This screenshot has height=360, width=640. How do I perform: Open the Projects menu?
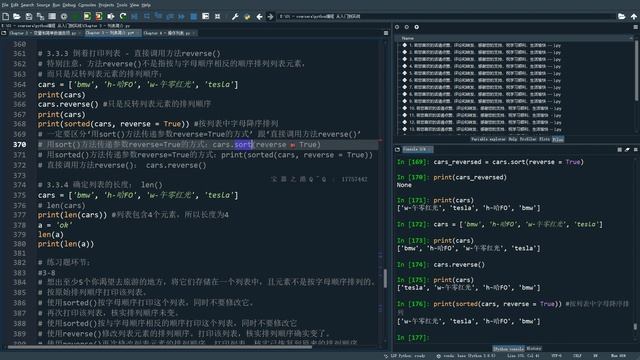[x=106, y=5]
